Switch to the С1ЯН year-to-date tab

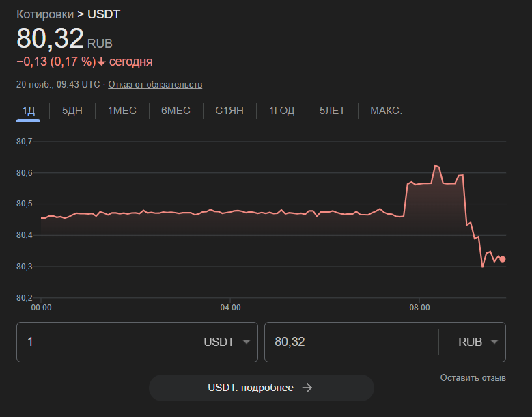tap(229, 111)
